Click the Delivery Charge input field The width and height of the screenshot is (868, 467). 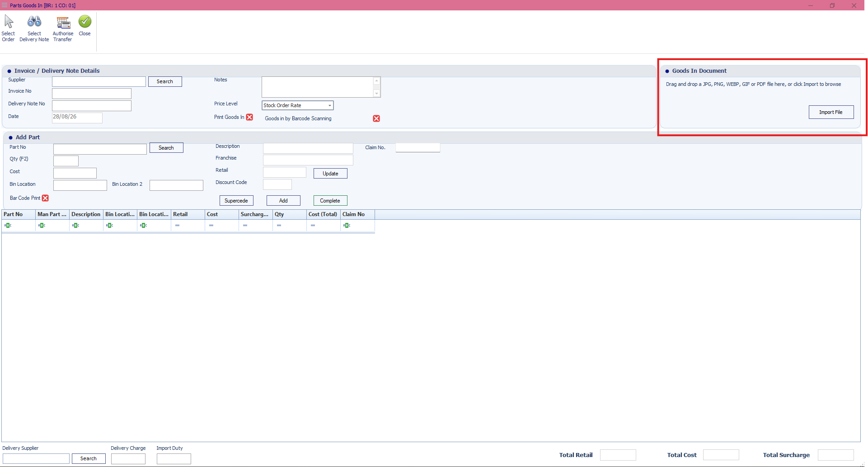click(x=128, y=459)
